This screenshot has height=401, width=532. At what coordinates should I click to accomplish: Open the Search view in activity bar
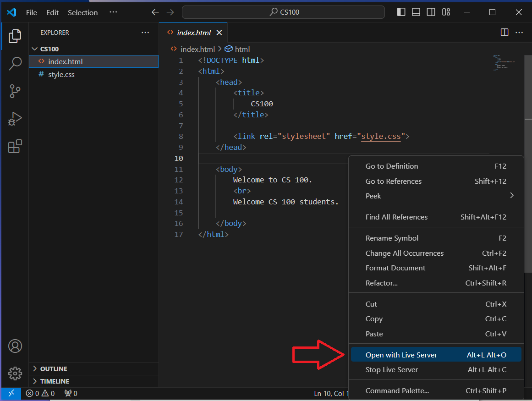(x=15, y=63)
